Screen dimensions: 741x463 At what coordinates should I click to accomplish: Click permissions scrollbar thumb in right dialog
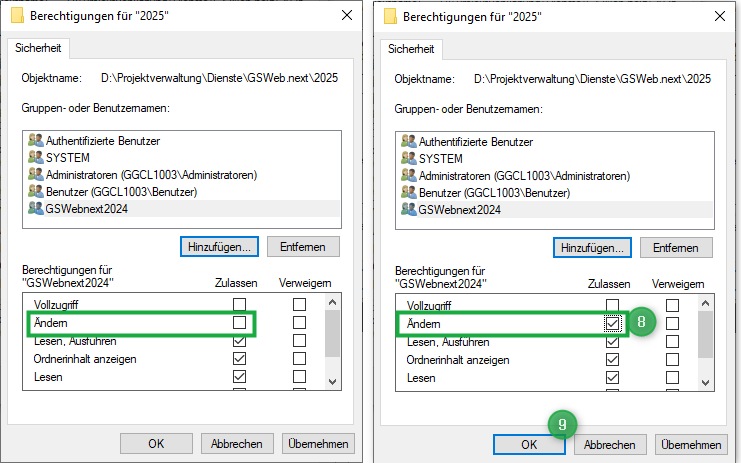(x=705, y=335)
